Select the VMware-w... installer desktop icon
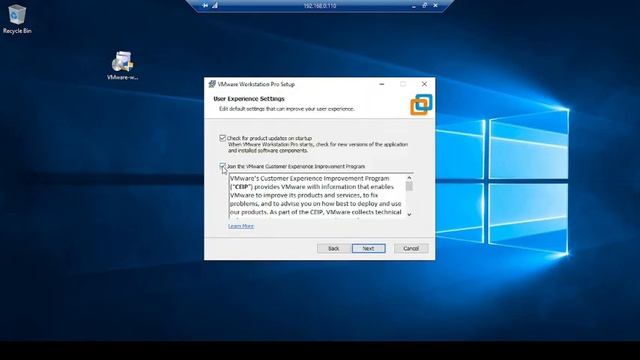Image resolution: width=640 pixels, height=360 pixels. point(122,66)
